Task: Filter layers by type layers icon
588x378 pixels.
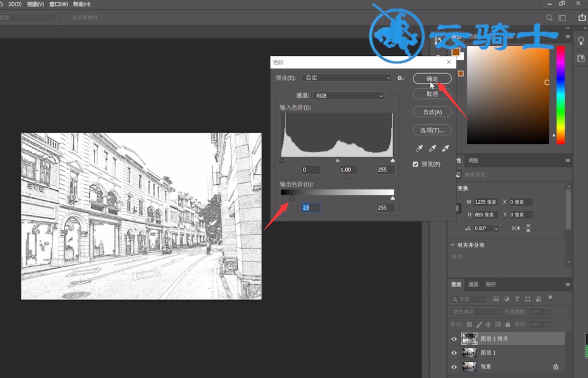Action: pos(517,299)
